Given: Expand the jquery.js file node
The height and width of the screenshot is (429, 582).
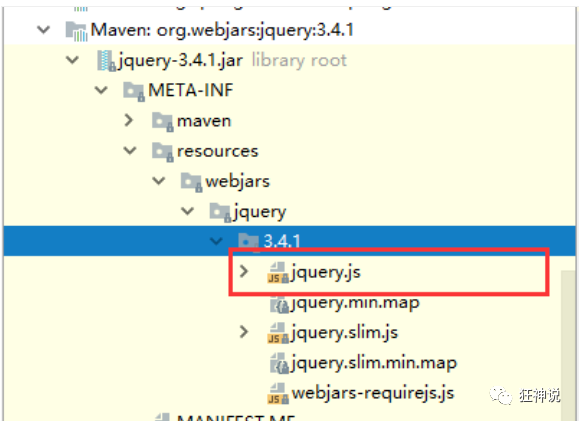Looking at the screenshot, I should coord(244,272).
